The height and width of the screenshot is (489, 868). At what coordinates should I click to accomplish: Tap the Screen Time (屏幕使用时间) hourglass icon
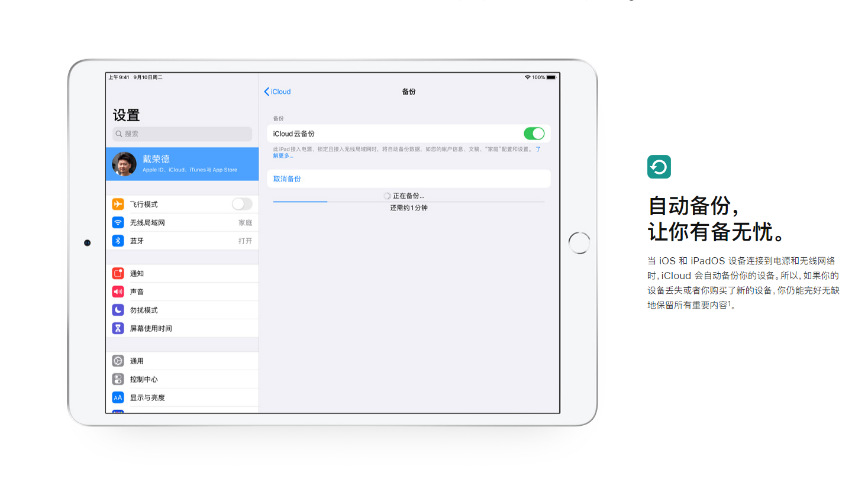118,328
